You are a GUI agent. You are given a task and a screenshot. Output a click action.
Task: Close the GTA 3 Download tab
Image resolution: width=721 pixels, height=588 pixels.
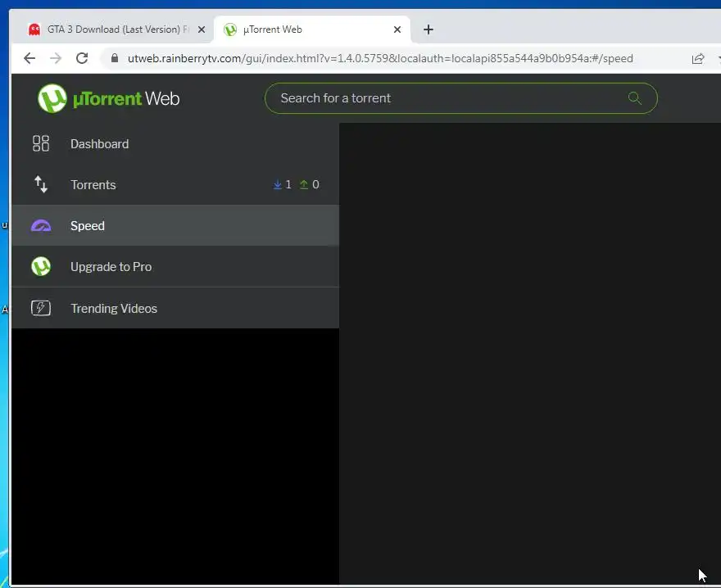(x=202, y=29)
